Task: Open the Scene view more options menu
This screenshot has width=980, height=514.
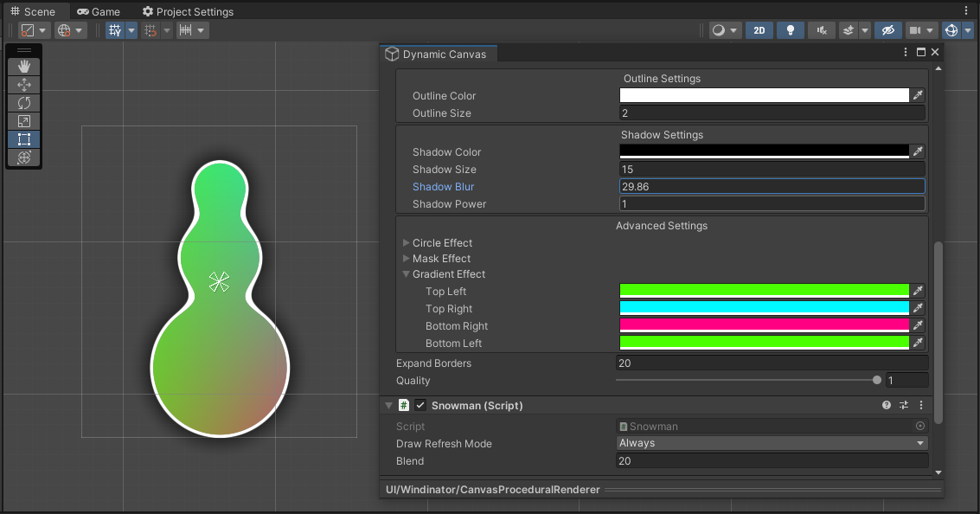Action: click(966, 11)
